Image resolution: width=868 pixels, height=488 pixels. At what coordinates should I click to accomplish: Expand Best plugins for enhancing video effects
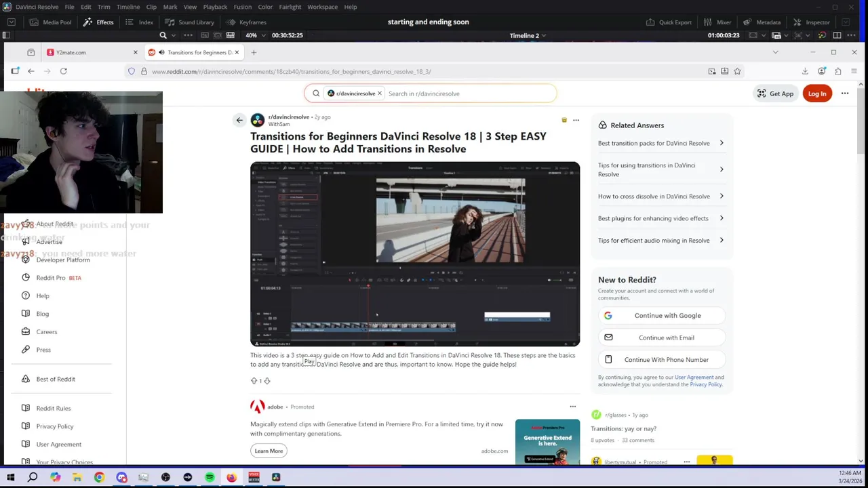point(661,218)
